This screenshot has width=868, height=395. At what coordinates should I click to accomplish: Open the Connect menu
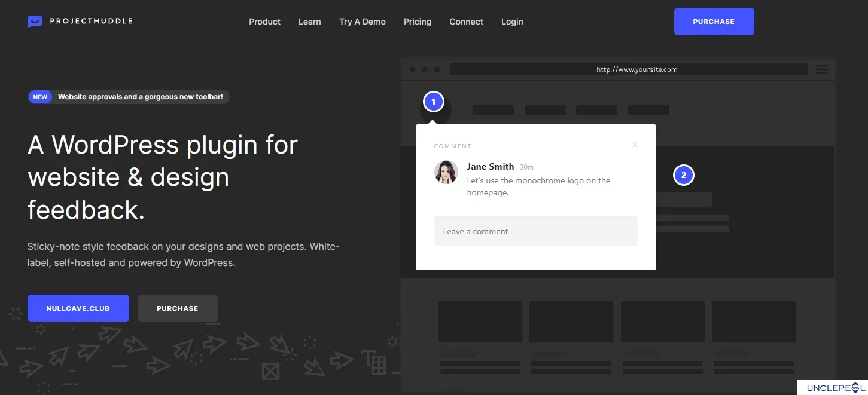(x=467, y=22)
